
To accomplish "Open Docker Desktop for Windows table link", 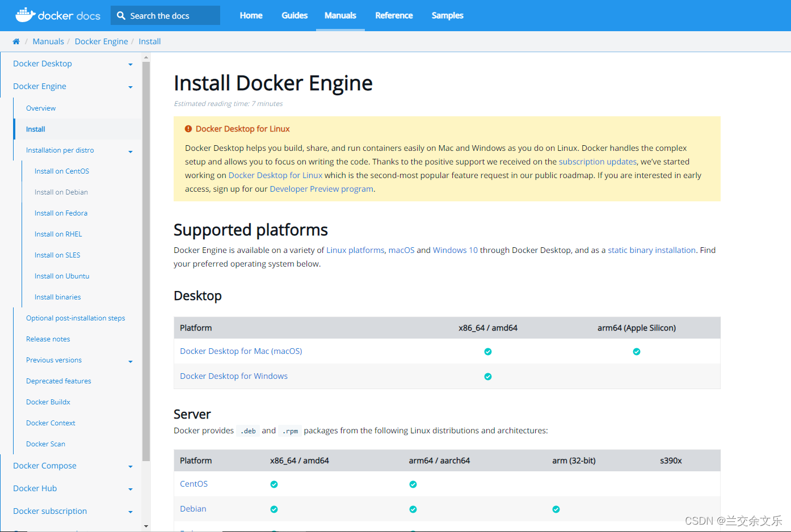I will click(x=234, y=376).
